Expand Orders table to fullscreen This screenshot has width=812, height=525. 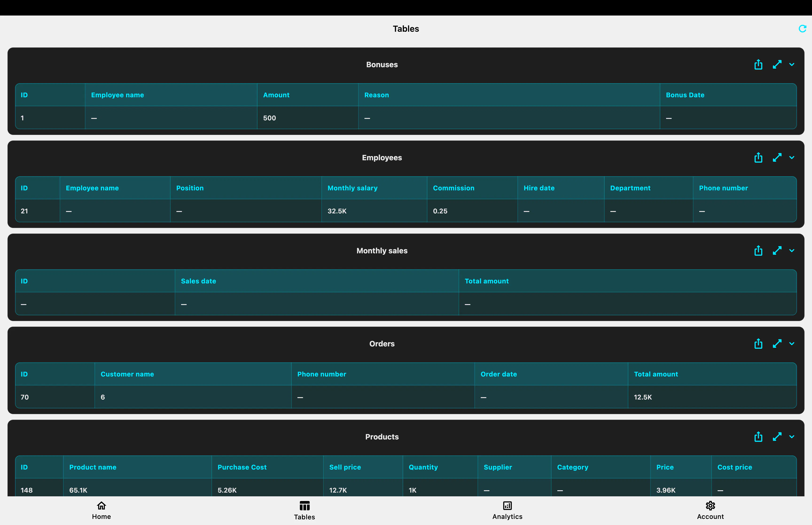click(777, 344)
